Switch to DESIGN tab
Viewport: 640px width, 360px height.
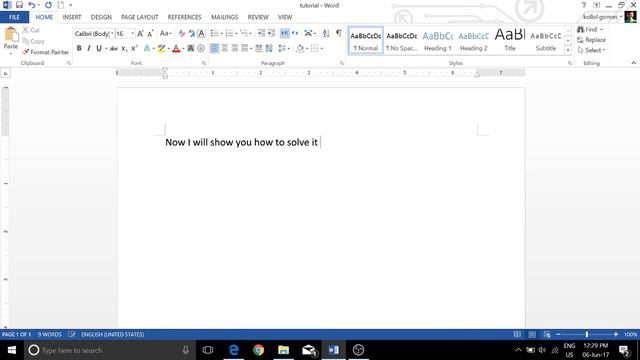tap(101, 17)
